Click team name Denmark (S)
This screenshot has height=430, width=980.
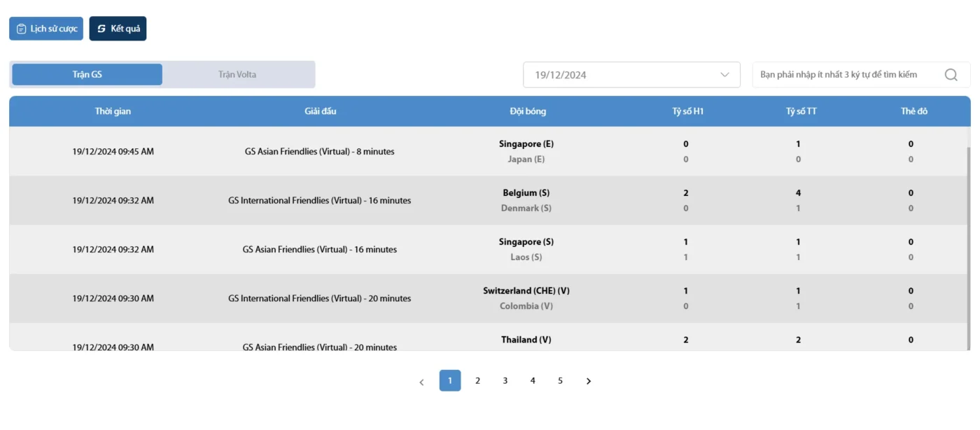click(x=526, y=208)
